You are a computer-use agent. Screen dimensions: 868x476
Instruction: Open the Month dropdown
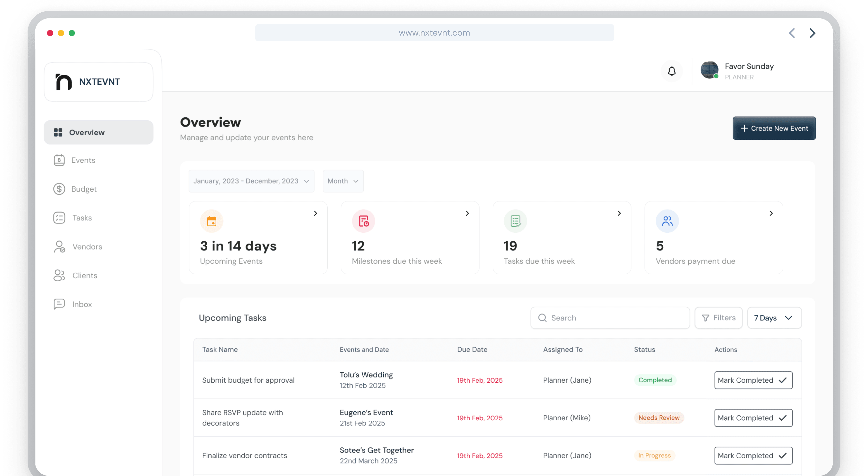pyautogui.click(x=343, y=181)
